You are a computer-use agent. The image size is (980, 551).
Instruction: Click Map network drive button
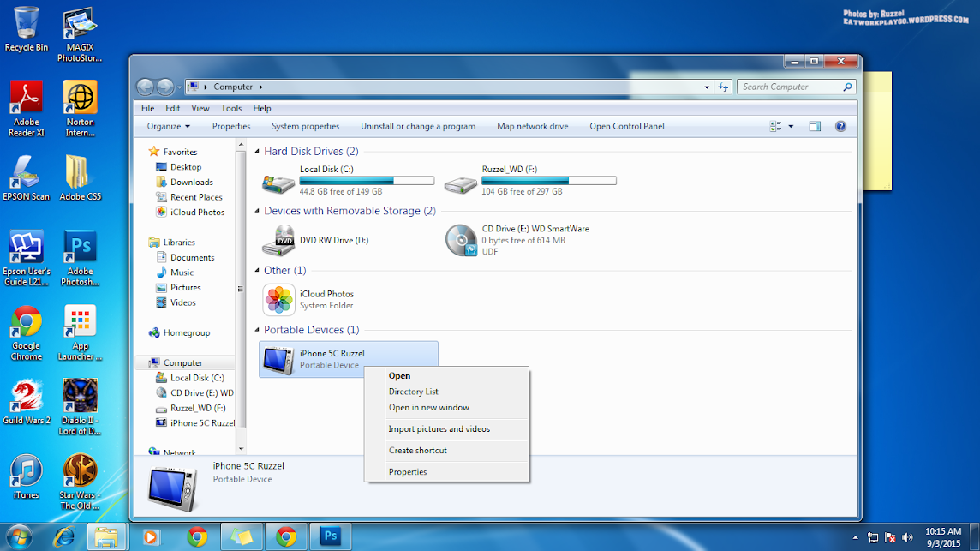click(x=533, y=126)
